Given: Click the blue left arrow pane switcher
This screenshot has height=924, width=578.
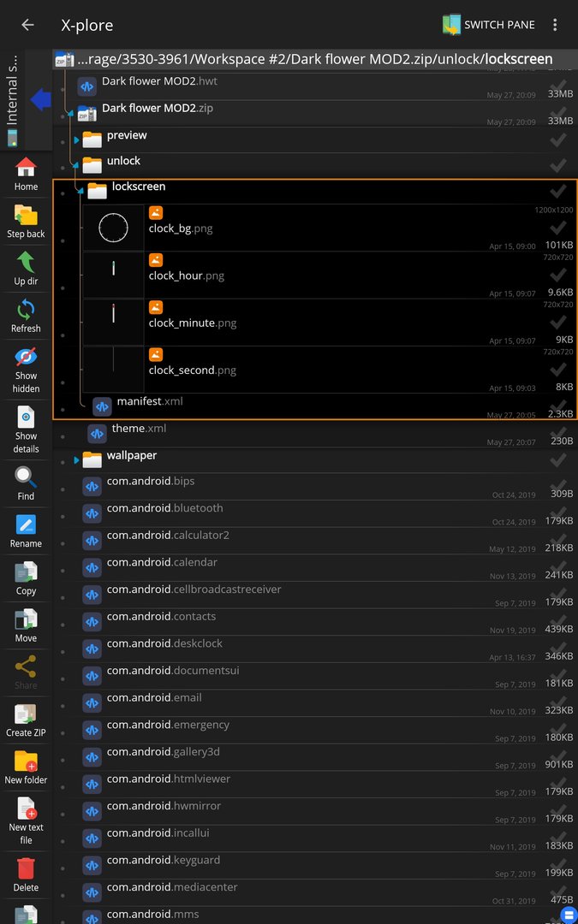Looking at the screenshot, I should [x=41, y=99].
